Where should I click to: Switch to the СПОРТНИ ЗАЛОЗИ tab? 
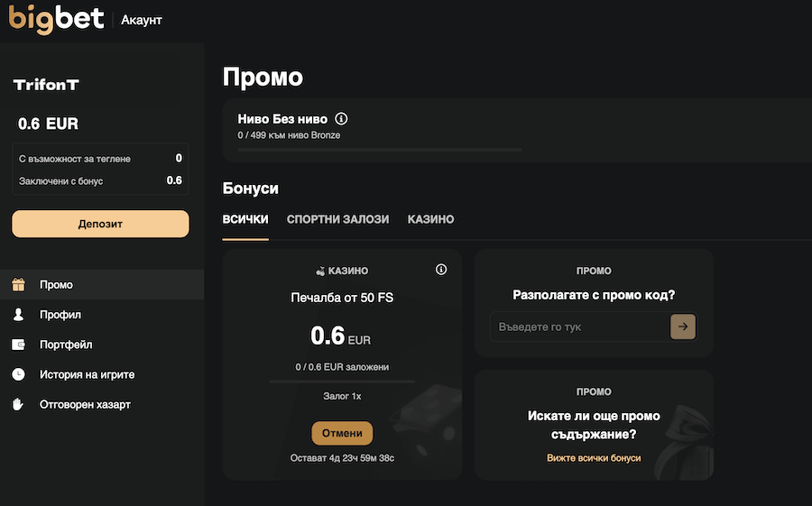[337, 219]
